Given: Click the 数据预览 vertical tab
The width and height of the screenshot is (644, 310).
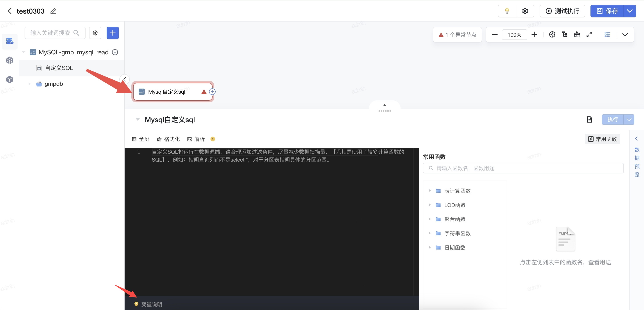Looking at the screenshot, I should click(x=637, y=162).
